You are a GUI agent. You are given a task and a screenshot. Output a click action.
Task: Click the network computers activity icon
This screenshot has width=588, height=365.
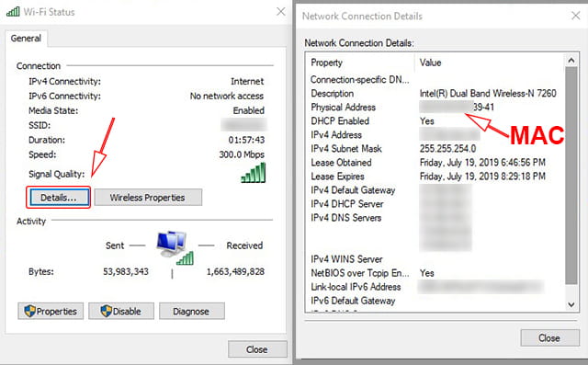coord(175,247)
